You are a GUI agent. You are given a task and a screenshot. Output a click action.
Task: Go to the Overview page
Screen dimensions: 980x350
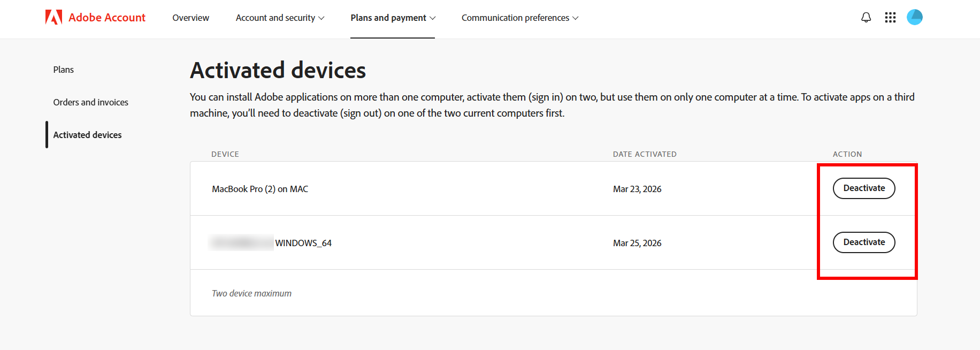pyautogui.click(x=190, y=18)
